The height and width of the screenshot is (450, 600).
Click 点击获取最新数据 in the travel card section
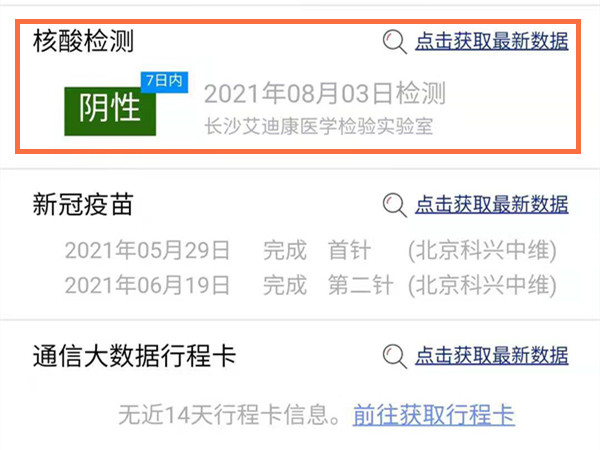coord(492,356)
